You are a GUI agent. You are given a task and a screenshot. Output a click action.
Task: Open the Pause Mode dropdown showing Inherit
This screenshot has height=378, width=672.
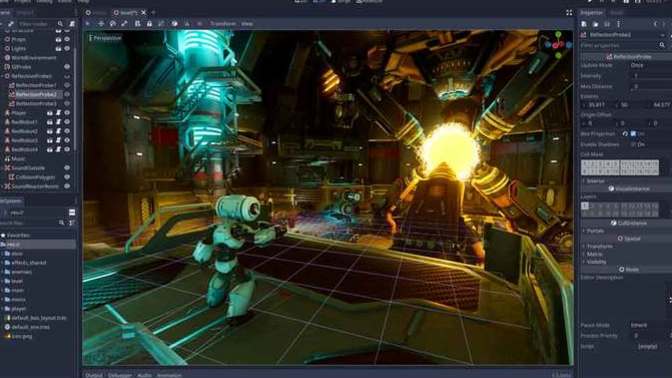[x=650, y=325]
